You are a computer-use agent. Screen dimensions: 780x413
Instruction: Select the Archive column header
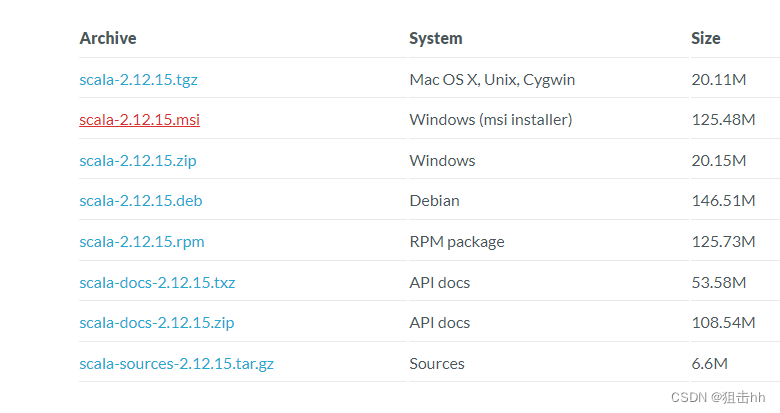[108, 38]
